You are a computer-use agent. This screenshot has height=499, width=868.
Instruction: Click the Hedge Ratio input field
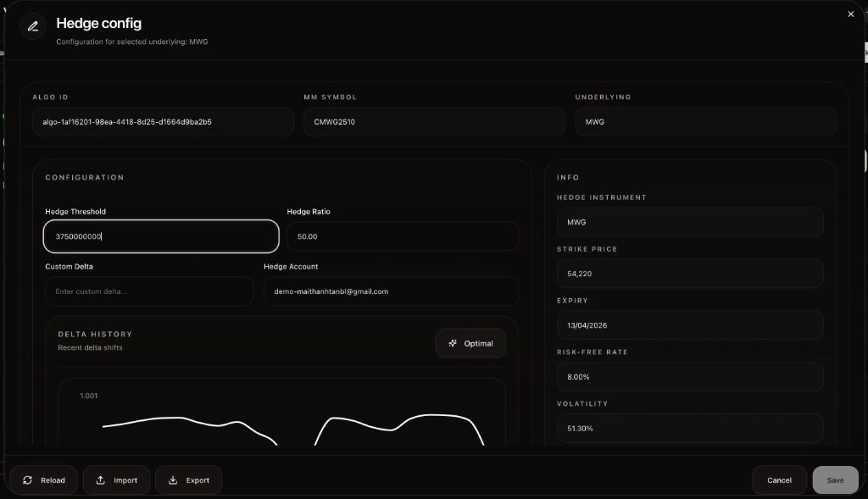click(403, 236)
